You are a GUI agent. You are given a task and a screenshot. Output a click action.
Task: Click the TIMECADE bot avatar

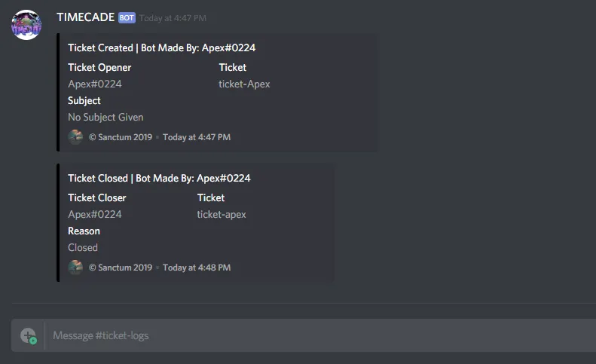point(26,25)
